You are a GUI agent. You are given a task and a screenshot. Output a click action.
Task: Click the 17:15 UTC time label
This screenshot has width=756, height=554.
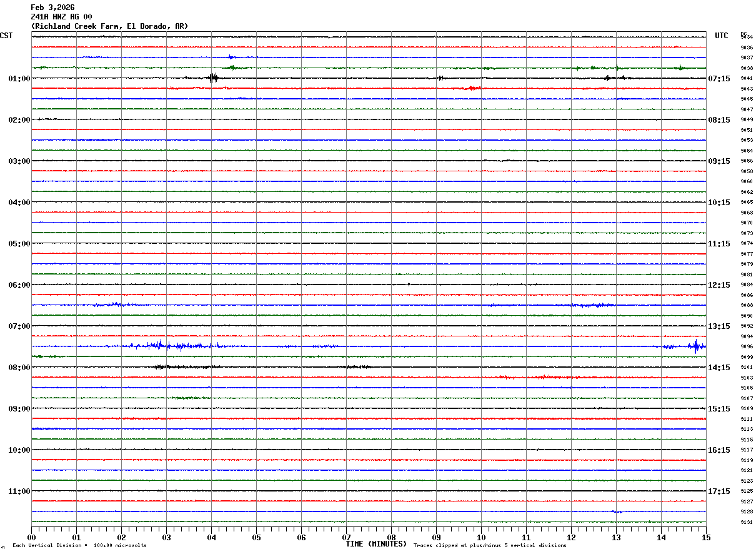pos(719,491)
